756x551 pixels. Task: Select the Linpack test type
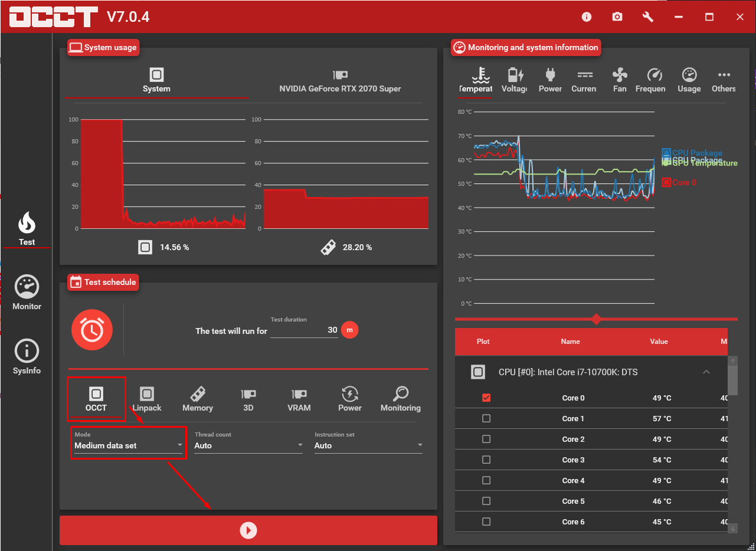tap(147, 399)
